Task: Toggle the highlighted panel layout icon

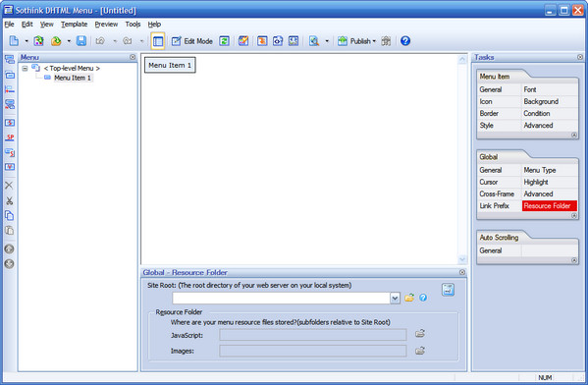Action: tap(158, 41)
